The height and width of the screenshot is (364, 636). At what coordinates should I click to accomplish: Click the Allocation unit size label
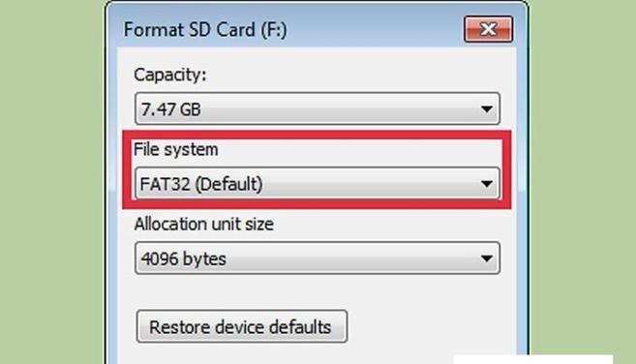(204, 224)
